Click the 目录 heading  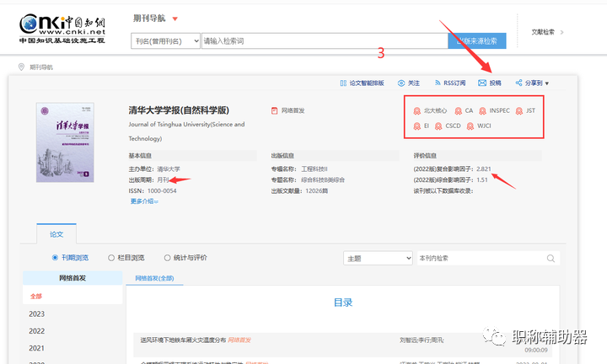tap(343, 302)
